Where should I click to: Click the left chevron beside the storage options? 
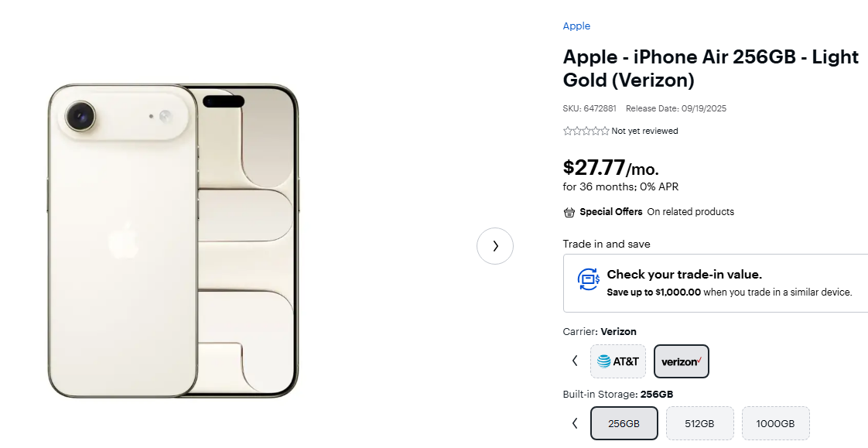pyautogui.click(x=575, y=423)
